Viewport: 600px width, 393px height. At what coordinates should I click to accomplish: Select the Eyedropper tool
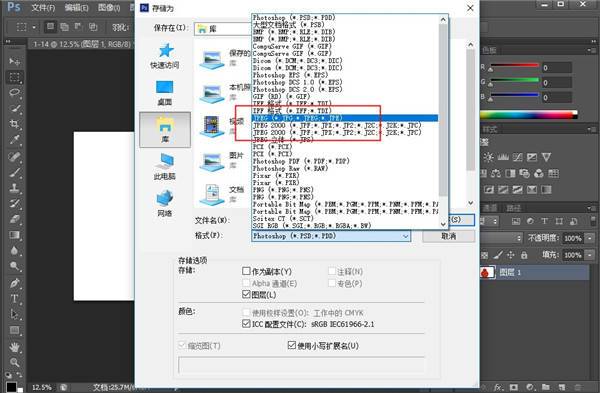coord(15,140)
